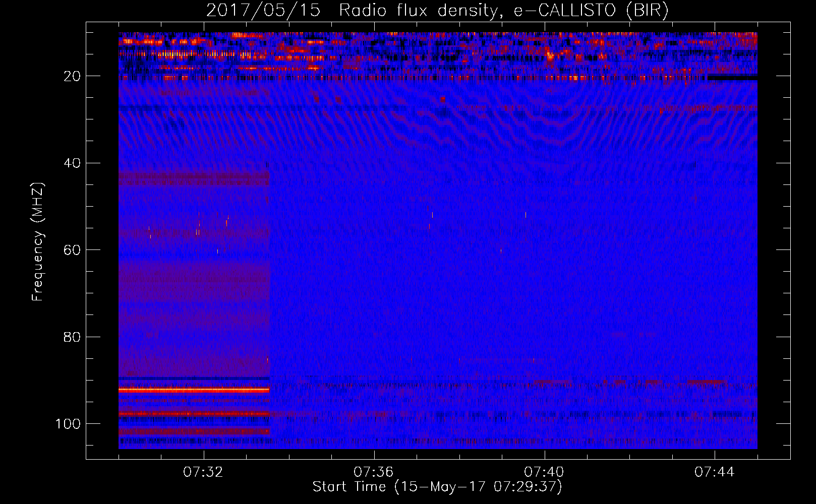Image resolution: width=816 pixels, height=504 pixels.
Task: Click the 20 frequency tick label
Action: point(72,76)
